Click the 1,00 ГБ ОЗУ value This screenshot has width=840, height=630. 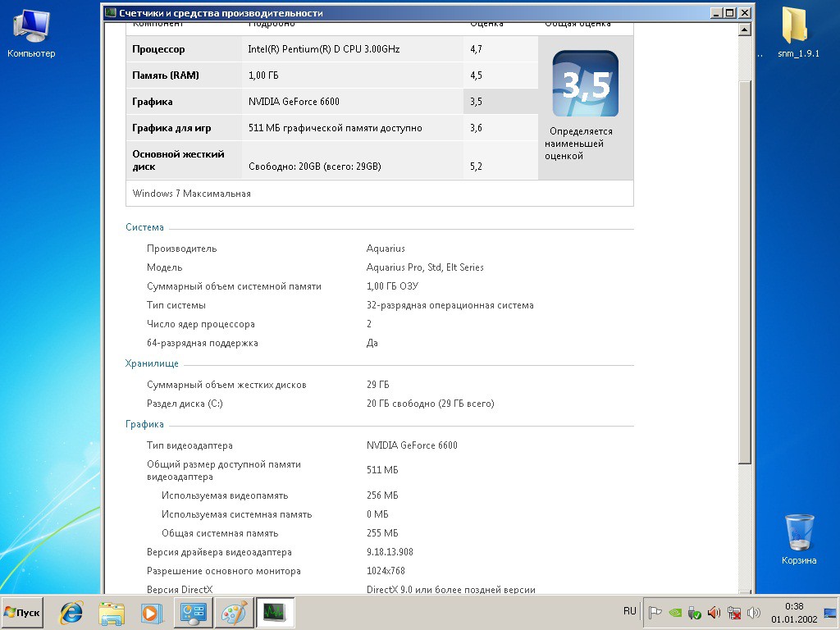[x=392, y=286]
